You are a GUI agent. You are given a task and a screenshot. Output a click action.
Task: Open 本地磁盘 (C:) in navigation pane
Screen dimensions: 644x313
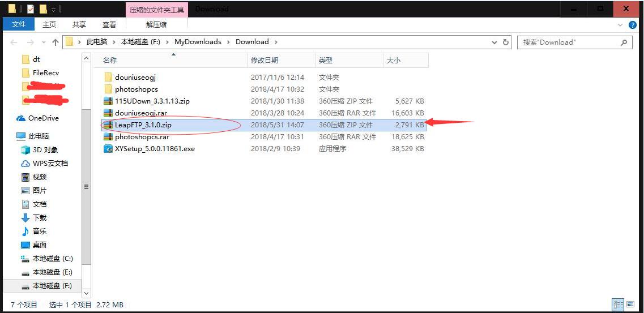click(53, 259)
